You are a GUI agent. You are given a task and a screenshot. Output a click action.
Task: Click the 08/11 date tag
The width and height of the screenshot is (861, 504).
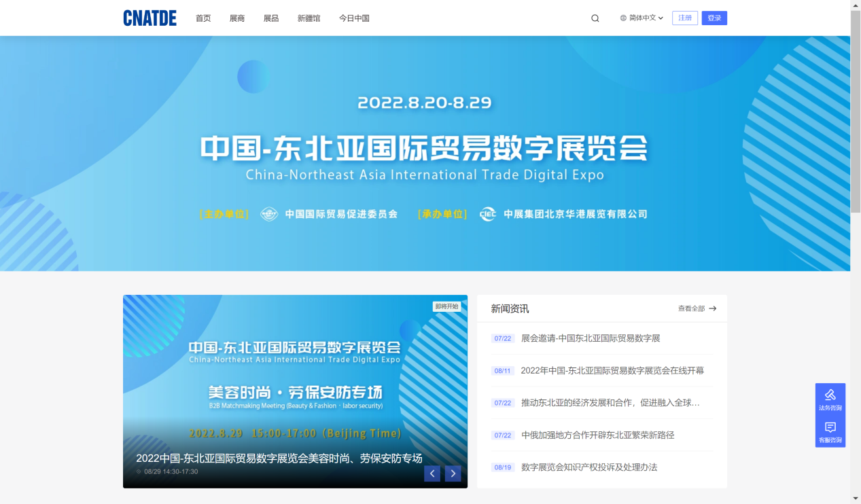tap(503, 371)
